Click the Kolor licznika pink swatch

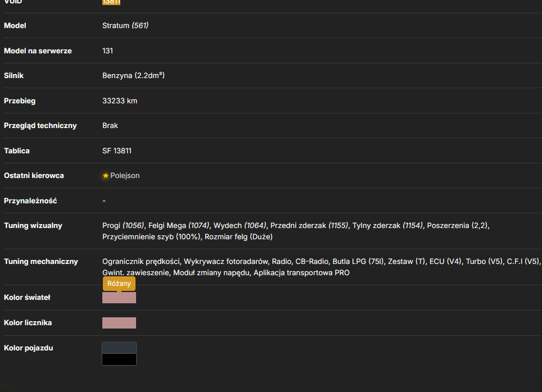click(x=119, y=323)
